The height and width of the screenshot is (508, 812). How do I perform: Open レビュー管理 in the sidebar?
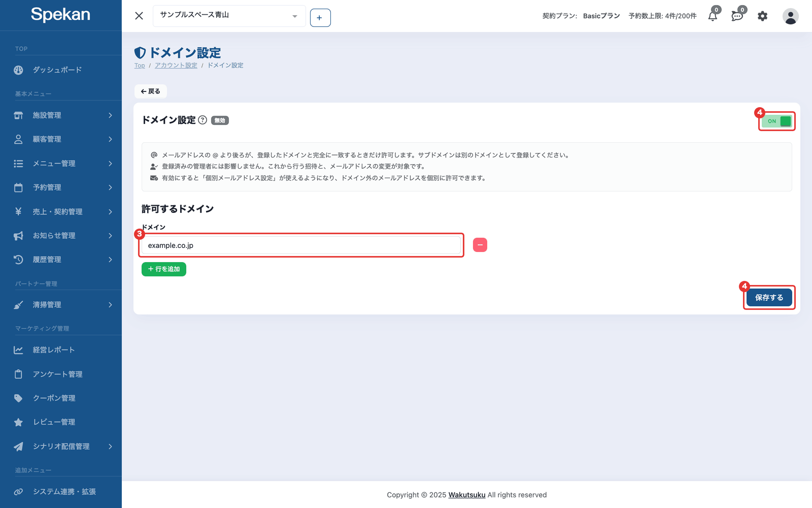[x=61, y=422]
